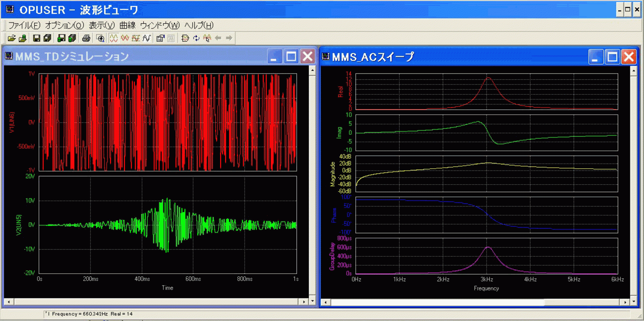Toggle the stacked waveforms display icon
Screen dimensions: 644x321
(x=114, y=38)
